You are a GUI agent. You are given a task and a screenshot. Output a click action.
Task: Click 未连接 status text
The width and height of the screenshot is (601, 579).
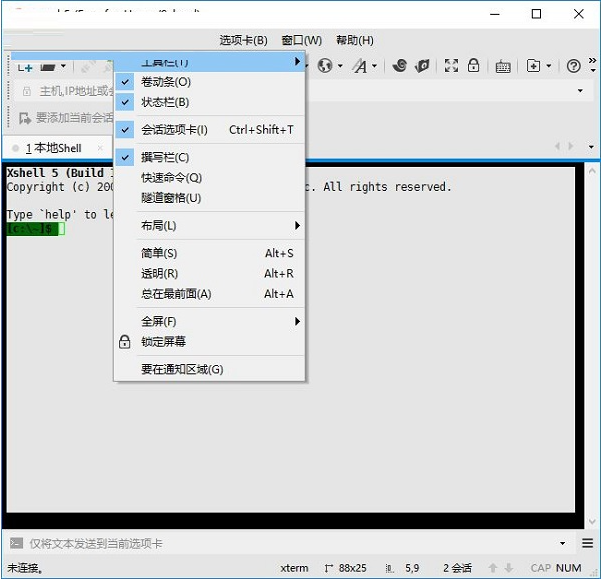[25, 568]
